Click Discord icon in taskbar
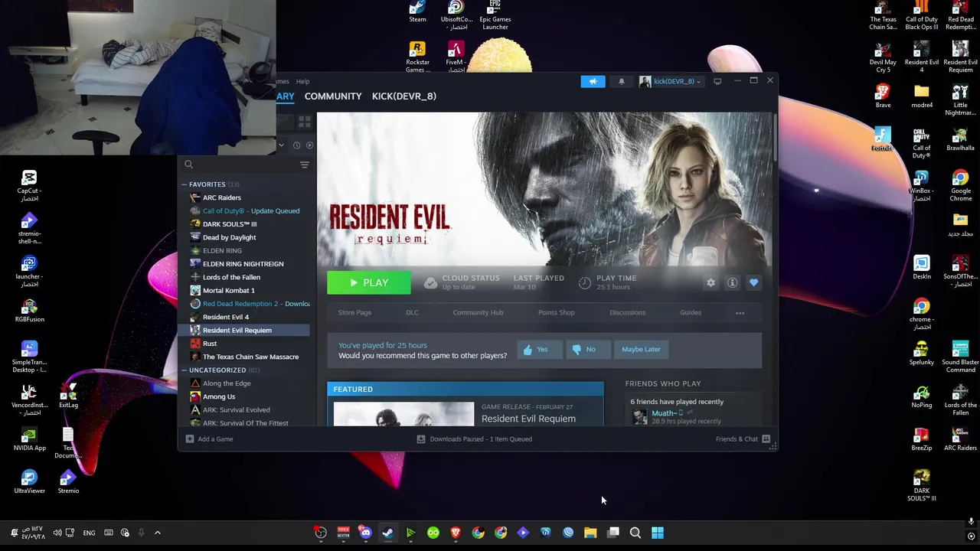Viewport: 980px width, 551px height. [x=365, y=533]
